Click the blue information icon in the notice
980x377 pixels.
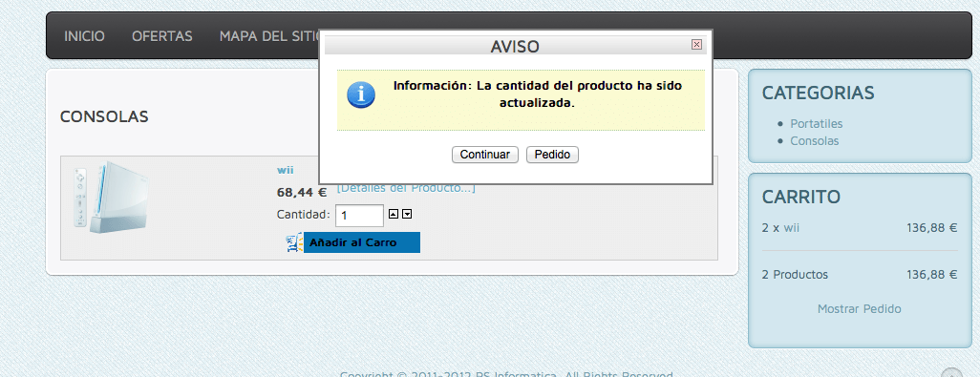click(361, 94)
